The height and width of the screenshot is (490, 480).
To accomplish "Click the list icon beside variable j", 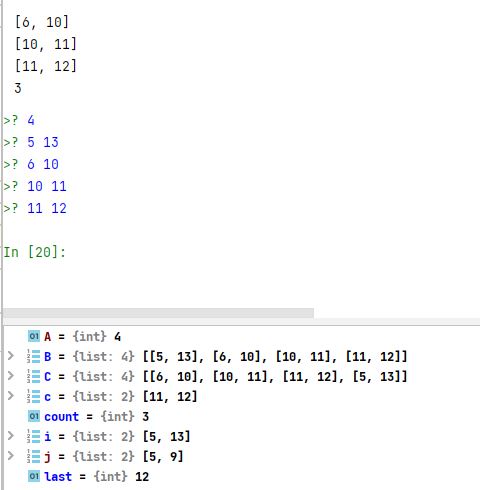I will (34, 456).
